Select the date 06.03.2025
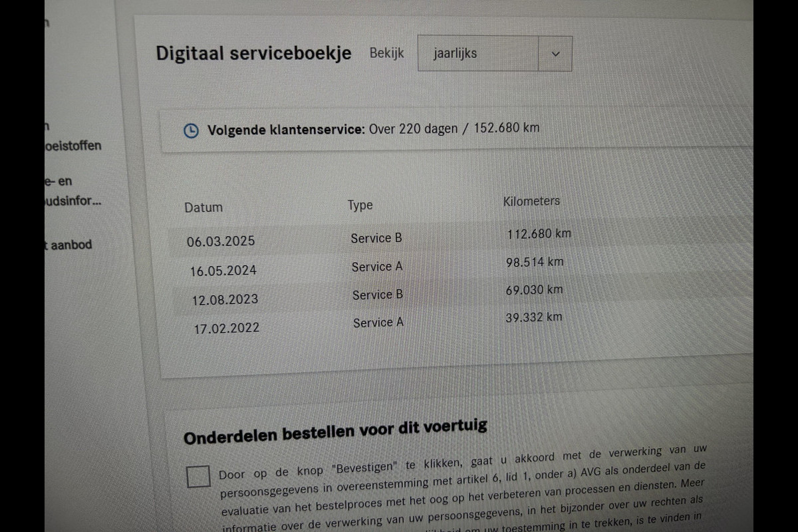This screenshot has height=532, width=798. (x=221, y=241)
